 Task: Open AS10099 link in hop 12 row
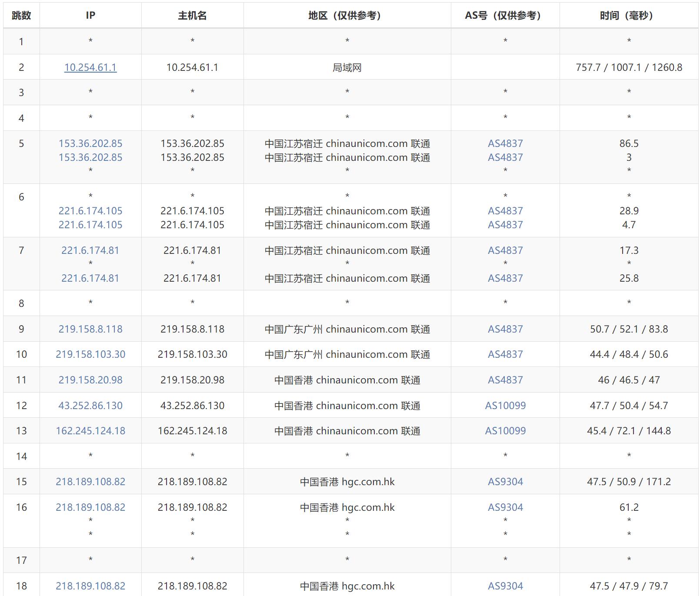(x=505, y=406)
